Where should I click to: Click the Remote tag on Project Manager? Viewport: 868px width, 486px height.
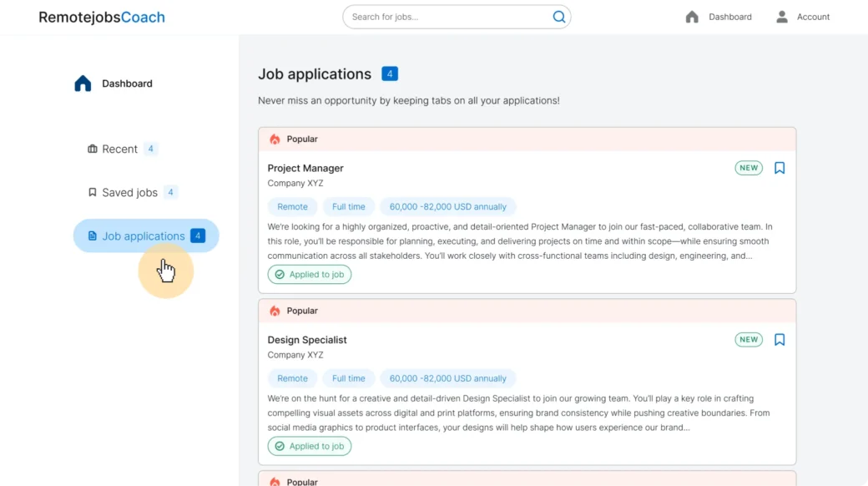pyautogui.click(x=292, y=207)
